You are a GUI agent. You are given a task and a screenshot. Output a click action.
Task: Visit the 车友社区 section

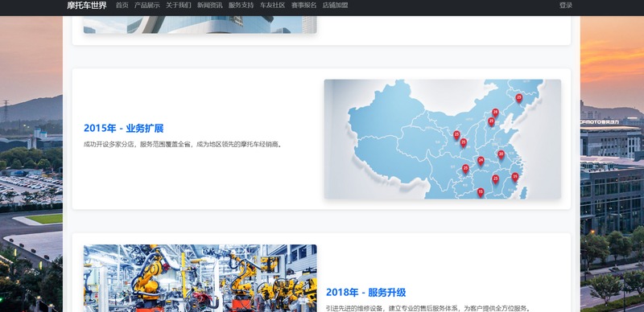273,6
